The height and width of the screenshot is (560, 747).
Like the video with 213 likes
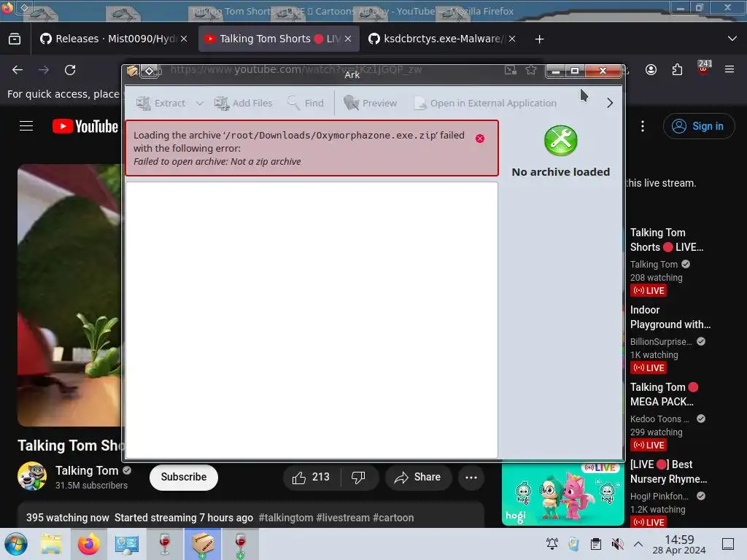coord(311,477)
